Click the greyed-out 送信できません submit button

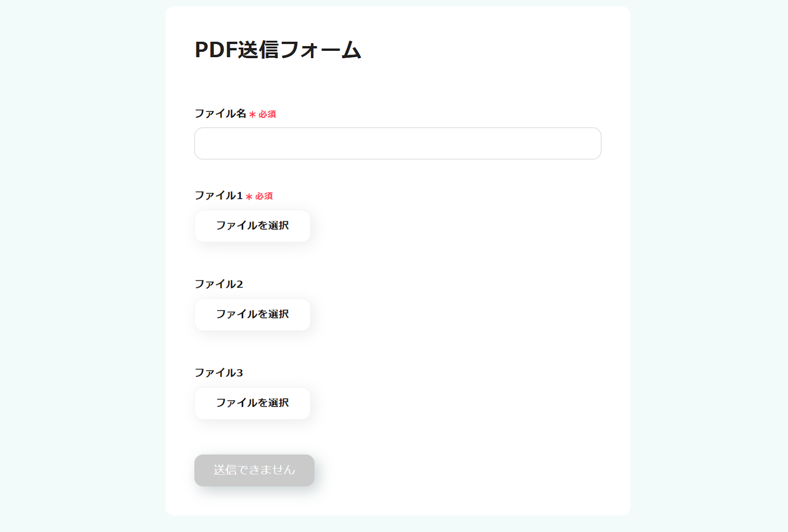pyautogui.click(x=254, y=470)
